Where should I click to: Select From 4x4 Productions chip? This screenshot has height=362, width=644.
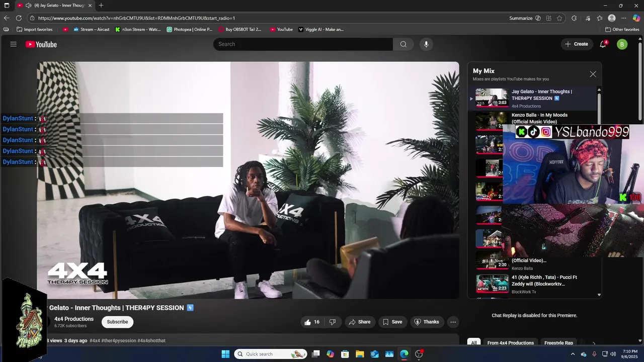pyautogui.click(x=510, y=343)
